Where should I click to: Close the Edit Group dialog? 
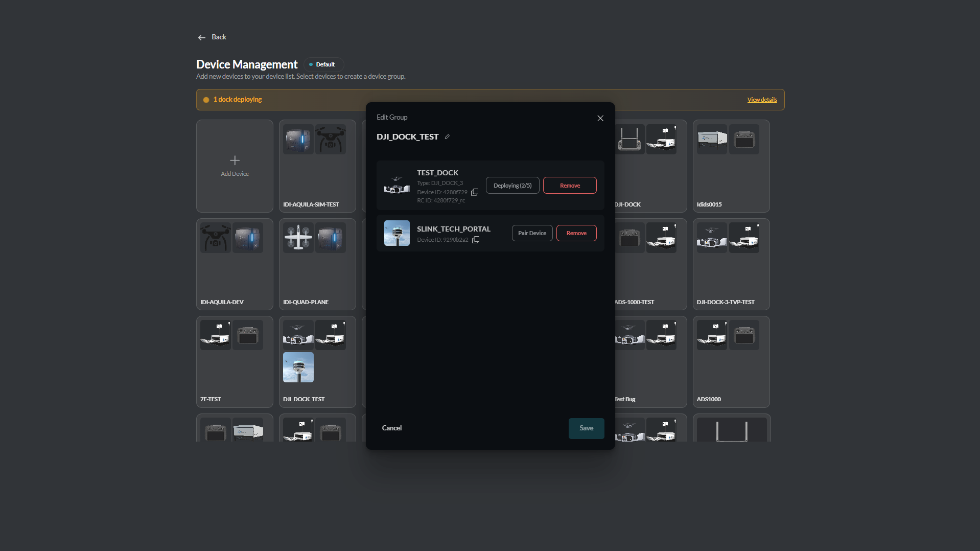pyautogui.click(x=600, y=118)
